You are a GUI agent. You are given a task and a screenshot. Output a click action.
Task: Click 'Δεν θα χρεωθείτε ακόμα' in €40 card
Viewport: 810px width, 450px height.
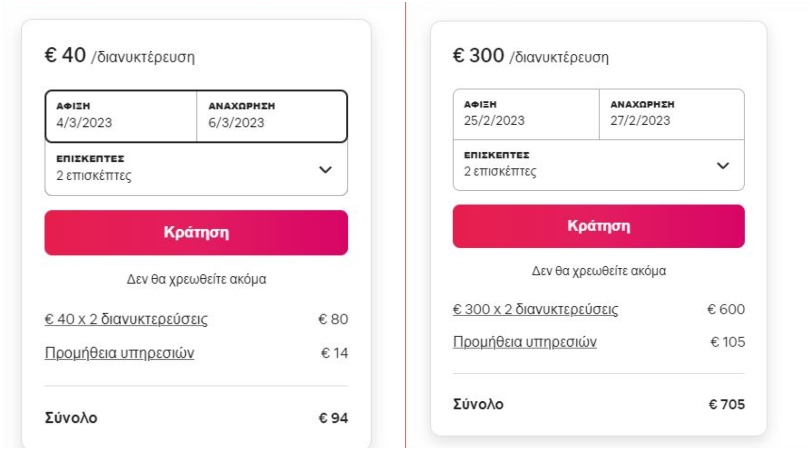point(196,279)
